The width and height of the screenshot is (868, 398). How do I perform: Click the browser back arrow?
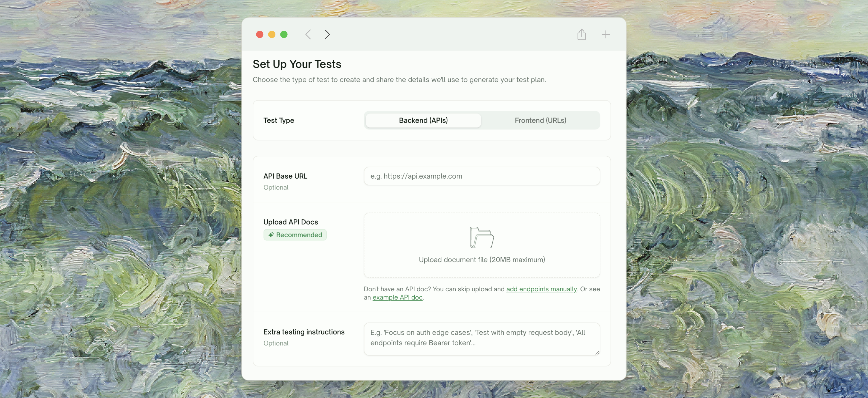(x=308, y=34)
